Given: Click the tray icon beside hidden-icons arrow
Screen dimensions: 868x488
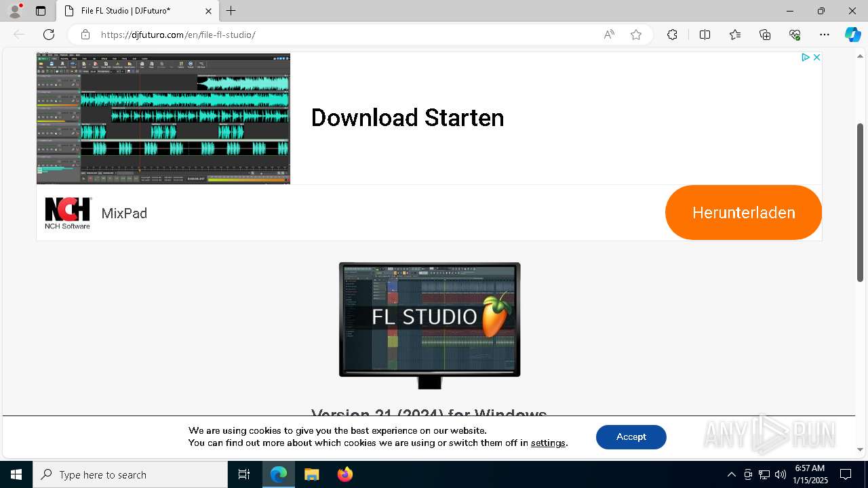Looking at the screenshot, I should pos(747,474).
